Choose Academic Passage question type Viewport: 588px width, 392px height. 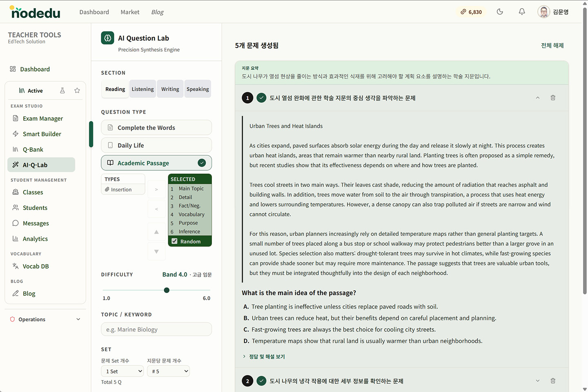click(x=156, y=163)
